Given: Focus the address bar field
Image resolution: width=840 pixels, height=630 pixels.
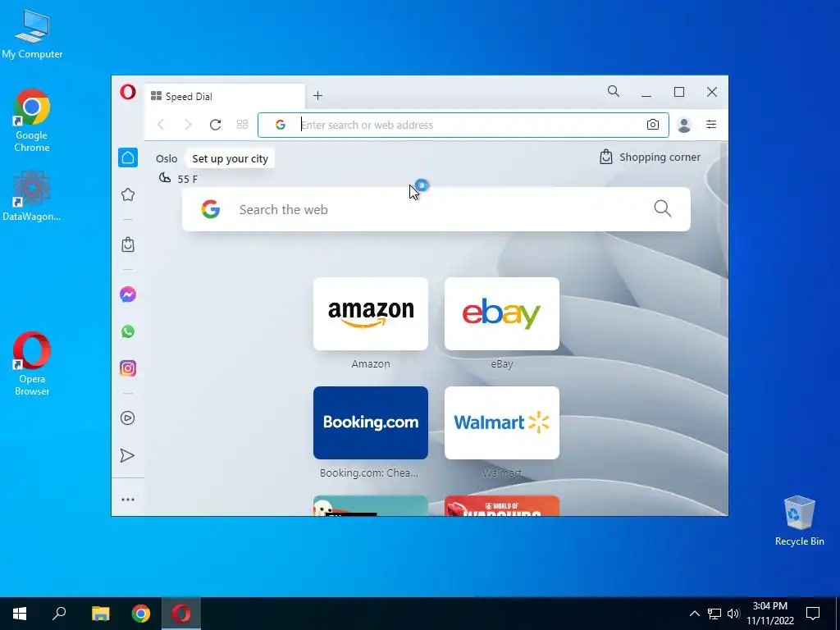Looking at the screenshot, I should [463, 125].
